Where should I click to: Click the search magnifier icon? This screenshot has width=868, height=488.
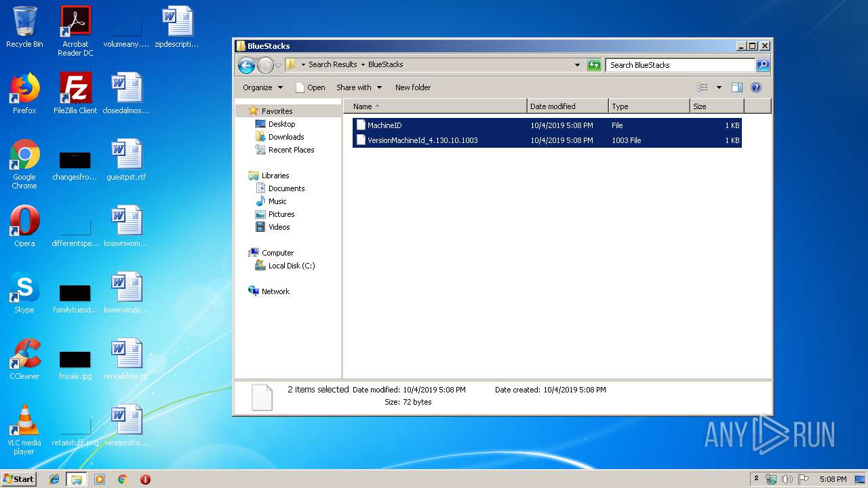click(x=763, y=65)
